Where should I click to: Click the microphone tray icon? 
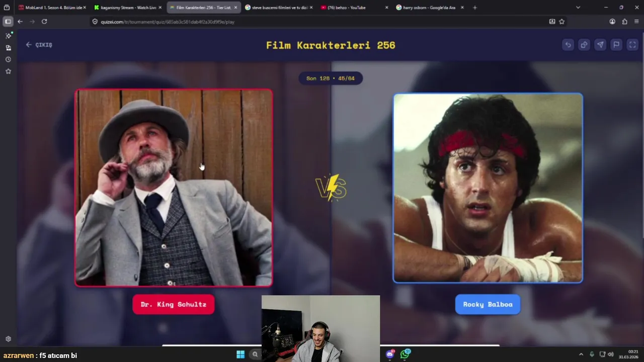coord(592,354)
